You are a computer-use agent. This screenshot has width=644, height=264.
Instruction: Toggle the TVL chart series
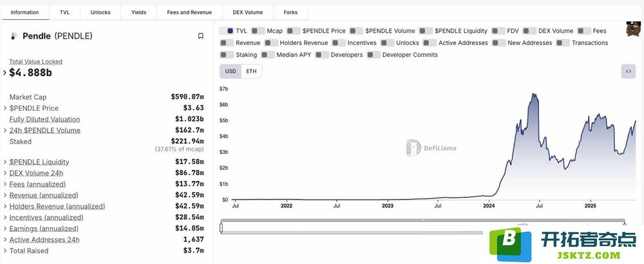pos(227,31)
